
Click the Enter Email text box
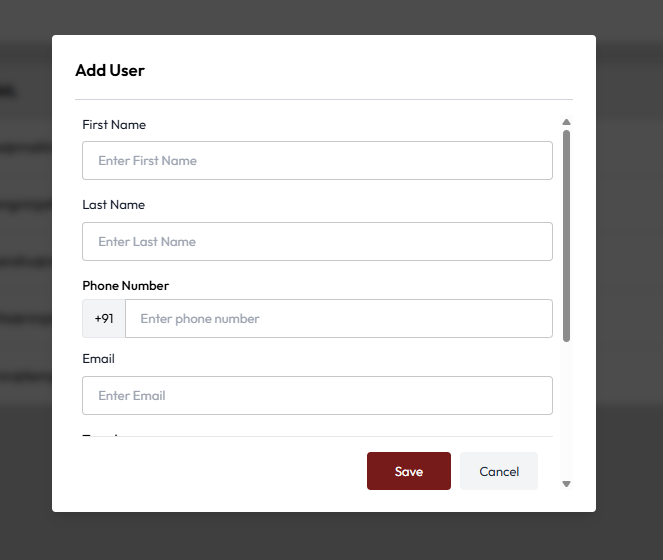317,396
